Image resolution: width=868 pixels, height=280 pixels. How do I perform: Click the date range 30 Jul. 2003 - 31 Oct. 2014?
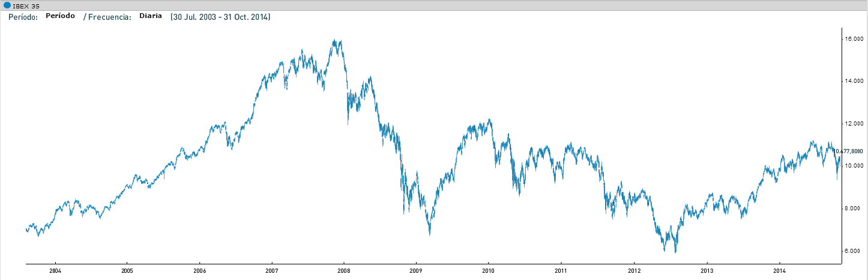tap(220, 17)
